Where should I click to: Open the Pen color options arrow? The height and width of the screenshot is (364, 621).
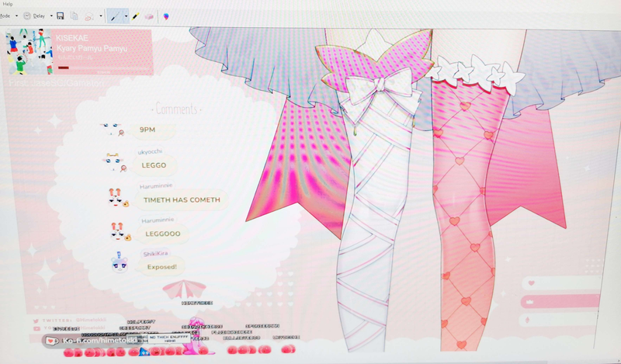coord(125,16)
